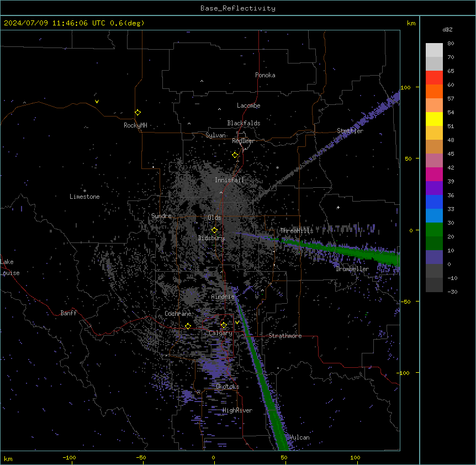Click the -50 tick on right axis
Viewport: 476px width, 465px height.
405,302
